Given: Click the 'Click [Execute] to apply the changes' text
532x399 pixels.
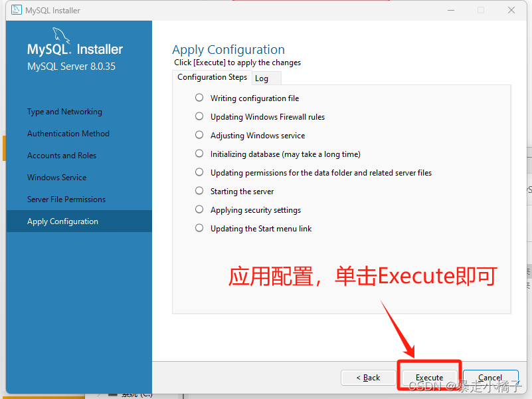Looking at the screenshot, I should [238, 63].
